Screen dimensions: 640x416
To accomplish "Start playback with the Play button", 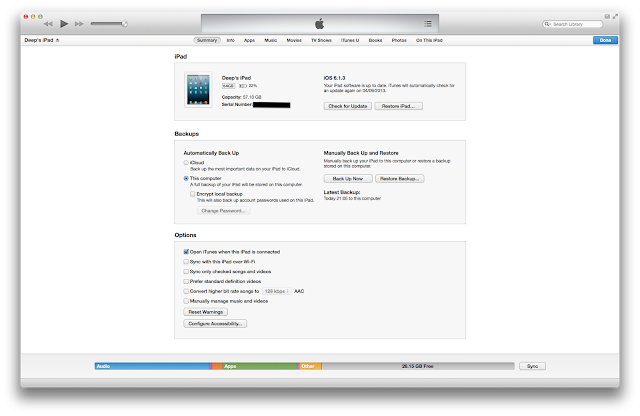I will (x=64, y=24).
